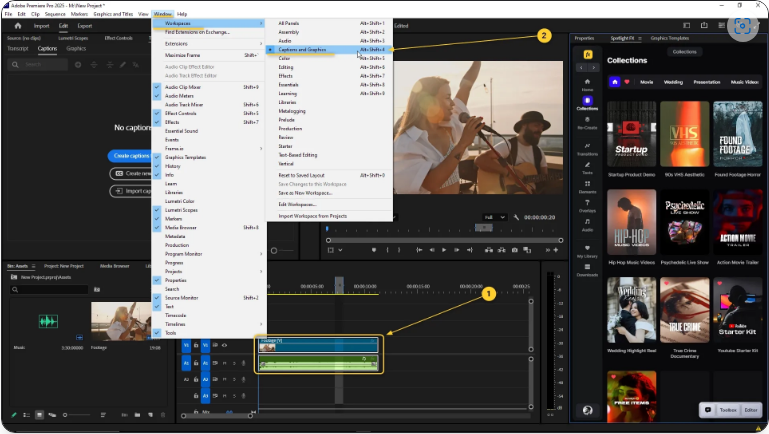Open the Home icon in Spotlight FX sidebar
The height and width of the screenshot is (434, 769).
(587, 84)
